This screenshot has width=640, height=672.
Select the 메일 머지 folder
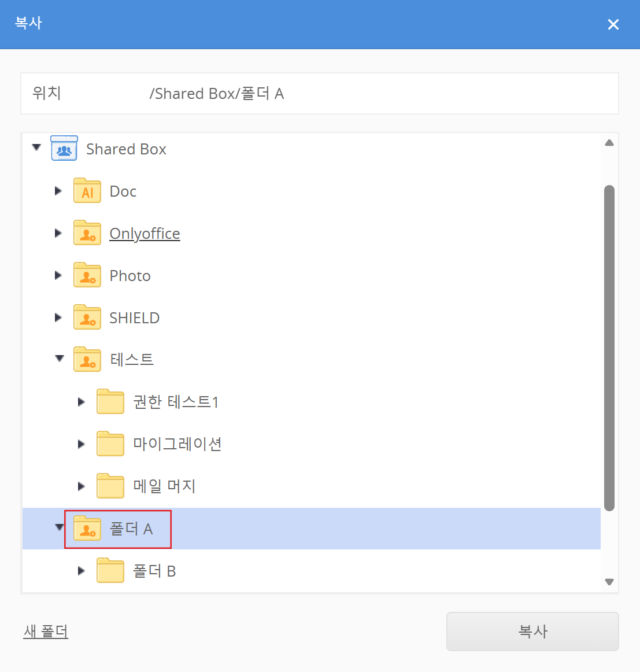point(164,486)
